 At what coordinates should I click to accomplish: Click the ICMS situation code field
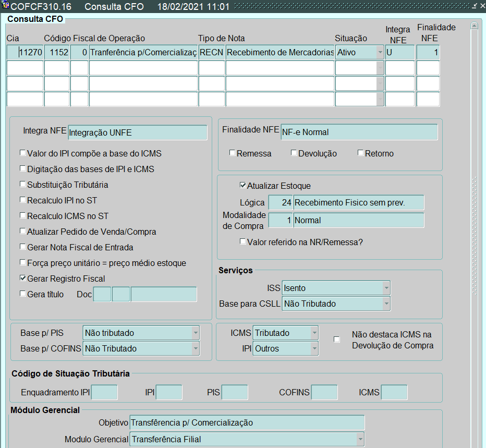[x=394, y=392]
